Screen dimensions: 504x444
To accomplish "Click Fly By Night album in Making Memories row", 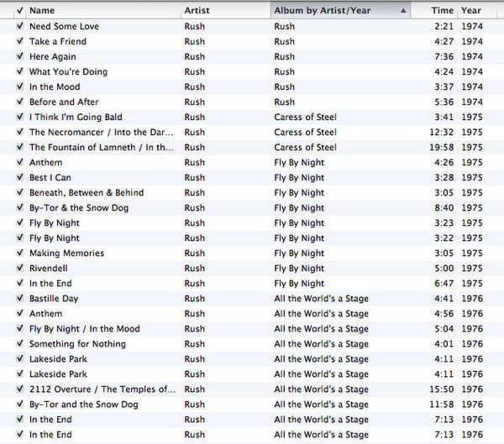I will 299,253.
